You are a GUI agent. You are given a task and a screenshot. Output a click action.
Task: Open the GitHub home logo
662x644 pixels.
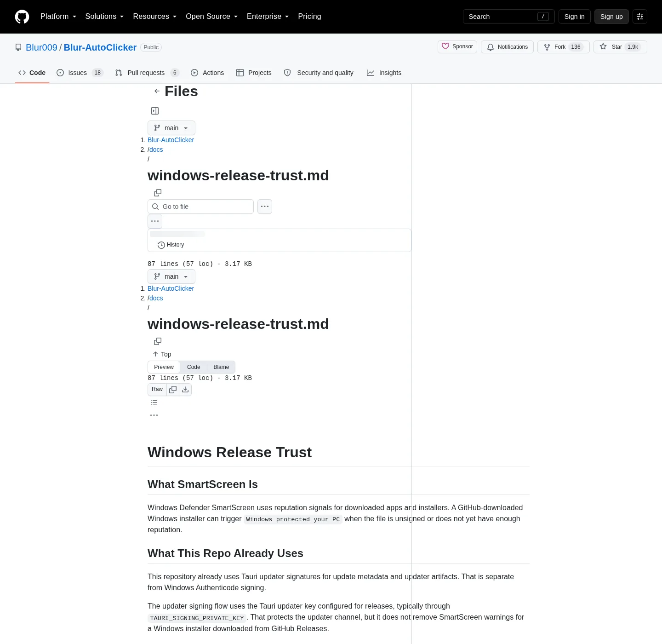(22, 17)
